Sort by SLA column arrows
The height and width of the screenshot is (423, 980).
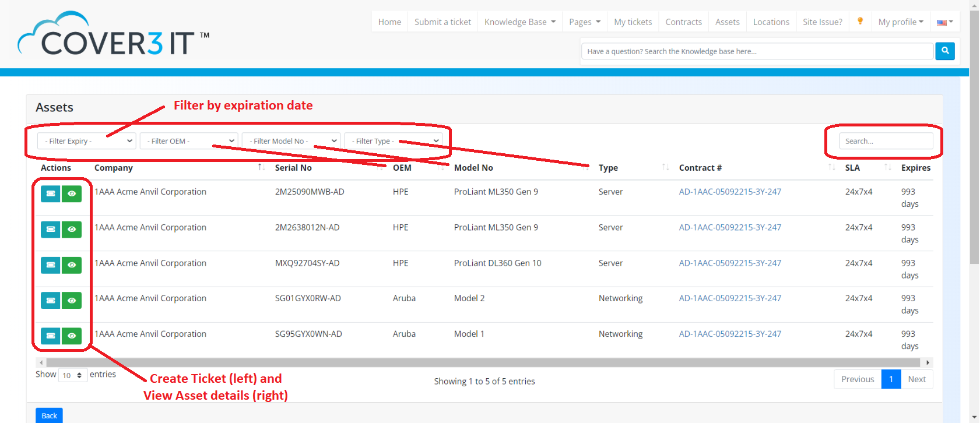pyautogui.click(x=888, y=168)
